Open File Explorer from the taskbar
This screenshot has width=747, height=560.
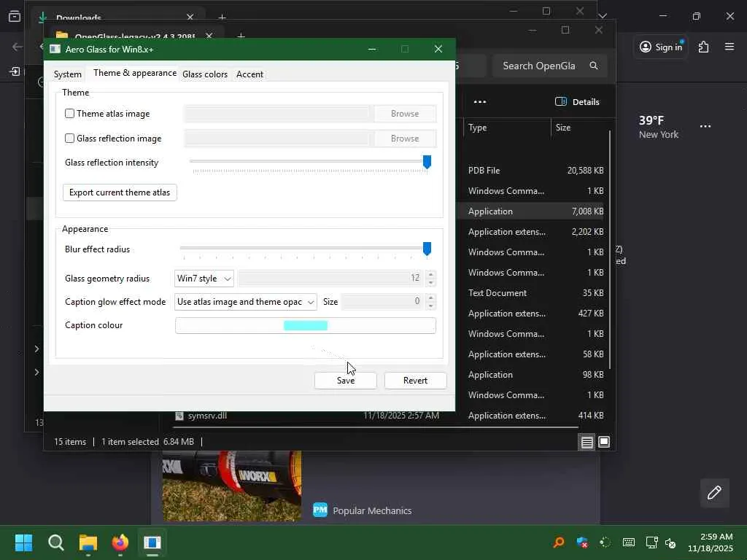[x=88, y=542]
